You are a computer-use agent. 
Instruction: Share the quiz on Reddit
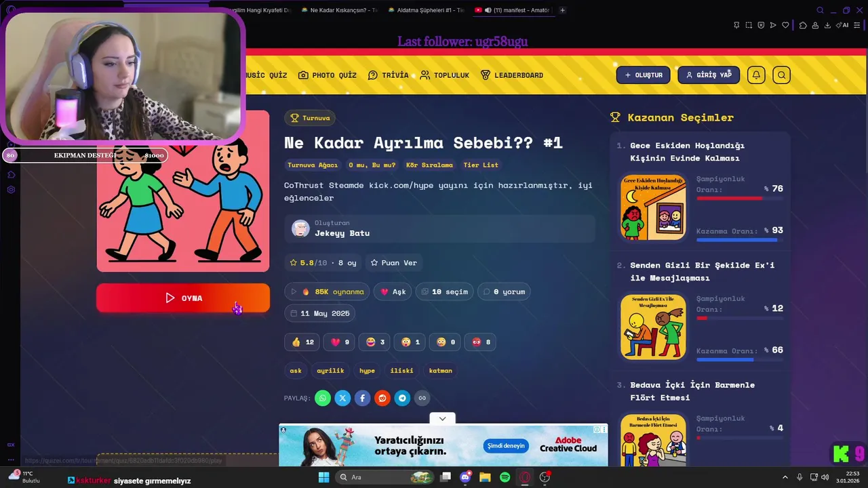click(382, 398)
